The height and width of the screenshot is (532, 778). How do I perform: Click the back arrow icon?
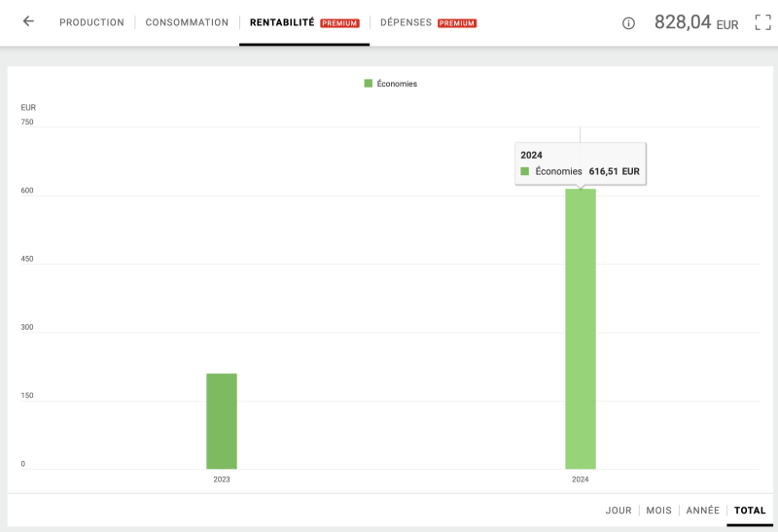[x=28, y=21]
